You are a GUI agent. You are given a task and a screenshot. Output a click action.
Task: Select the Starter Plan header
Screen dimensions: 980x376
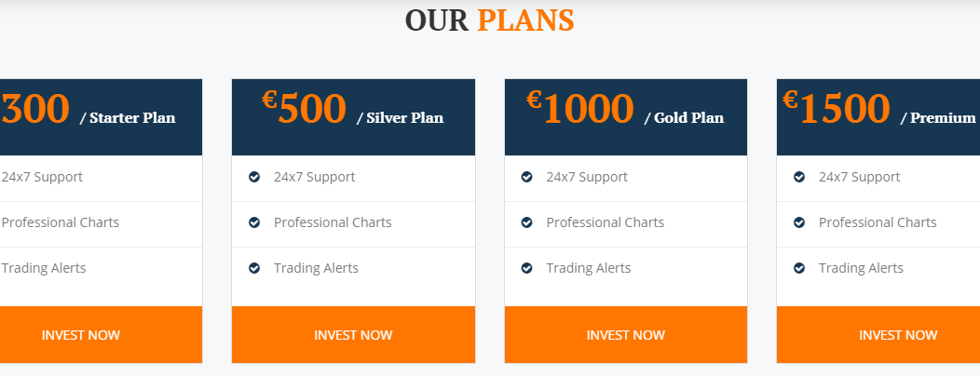(101, 117)
